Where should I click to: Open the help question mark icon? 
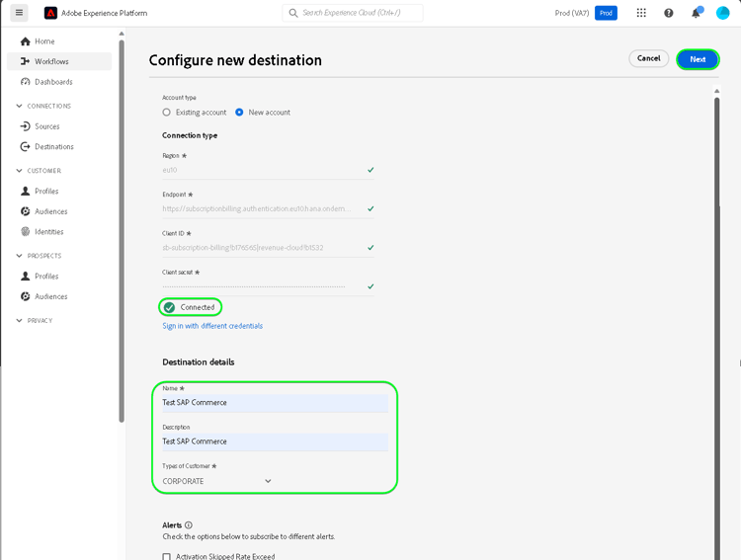pyautogui.click(x=669, y=13)
